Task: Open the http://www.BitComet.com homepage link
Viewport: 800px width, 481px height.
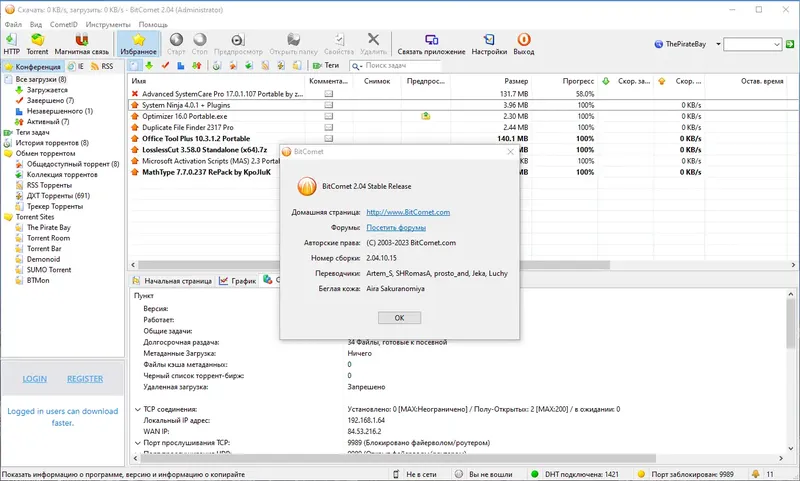Action: tap(408, 212)
